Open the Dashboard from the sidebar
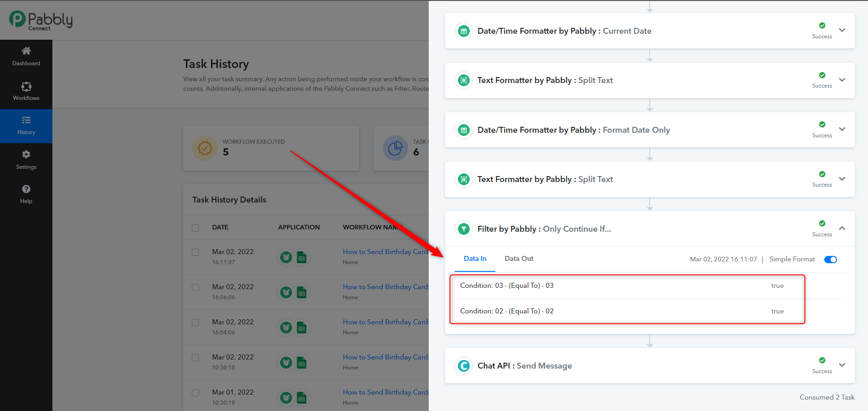The width and height of the screenshot is (868, 411). (26, 57)
